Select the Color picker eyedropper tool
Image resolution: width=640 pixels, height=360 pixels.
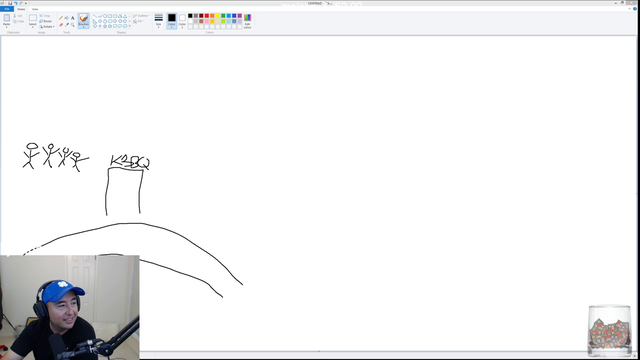point(67,25)
